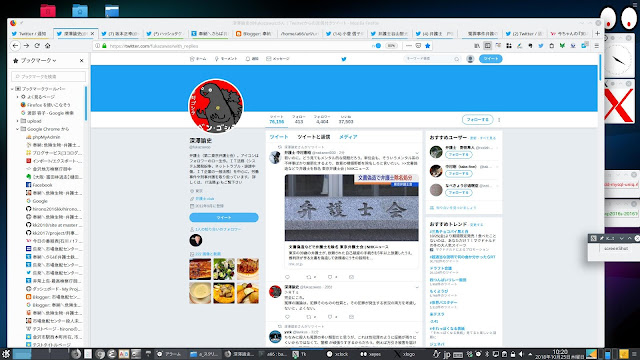This screenshot has width=640, height=360.
Task: Follow the third suggested user
Action: click(x=459, y=192)
